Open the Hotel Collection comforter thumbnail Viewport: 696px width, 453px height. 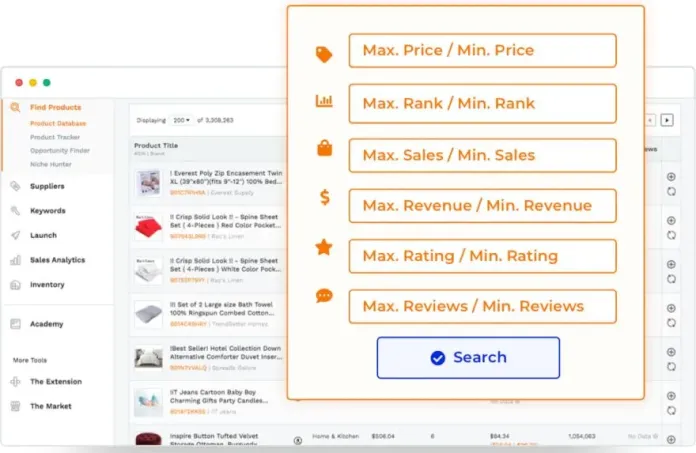(x=148, y=358)
